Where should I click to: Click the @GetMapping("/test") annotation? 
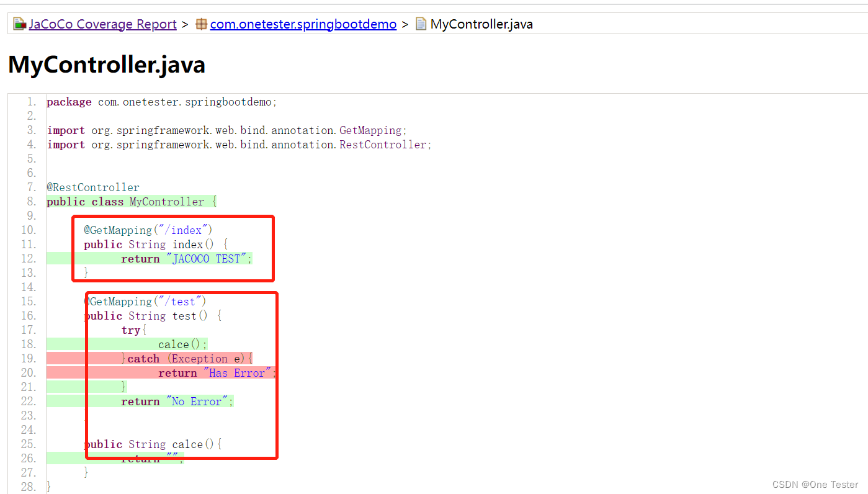pyautogui.click(x=145, y=302)
